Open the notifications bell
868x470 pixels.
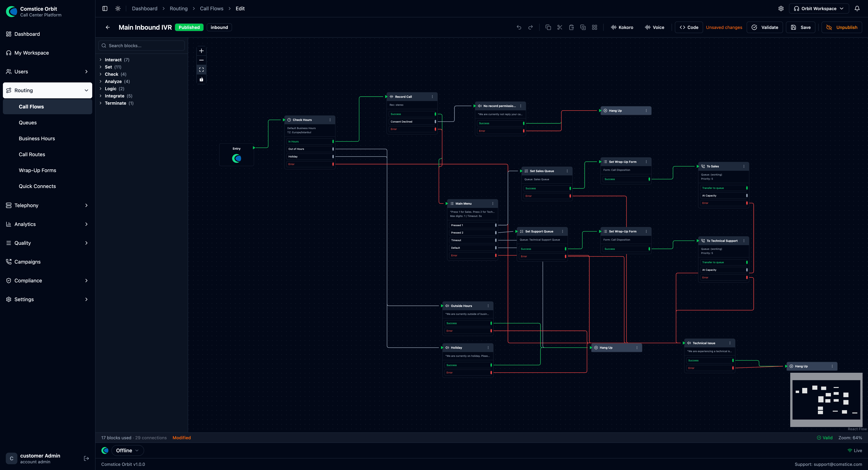click(x=857, y=8)
